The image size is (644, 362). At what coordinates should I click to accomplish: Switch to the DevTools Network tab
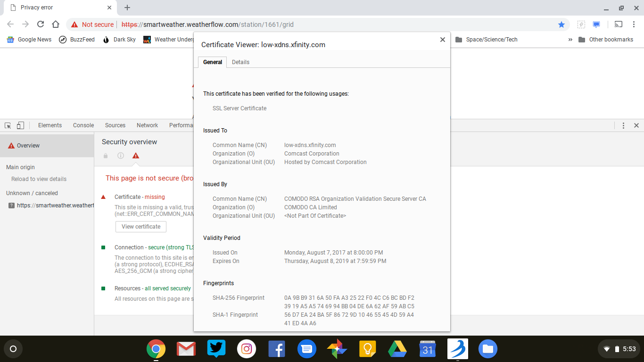click(x=147, y=125)
